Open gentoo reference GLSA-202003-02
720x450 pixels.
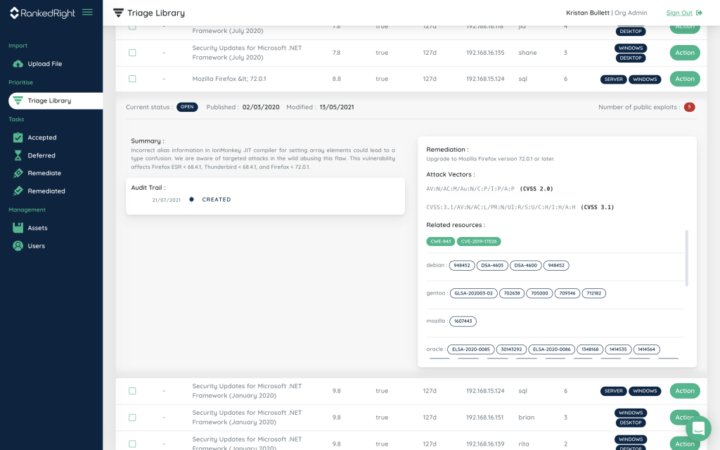point(473,293)
